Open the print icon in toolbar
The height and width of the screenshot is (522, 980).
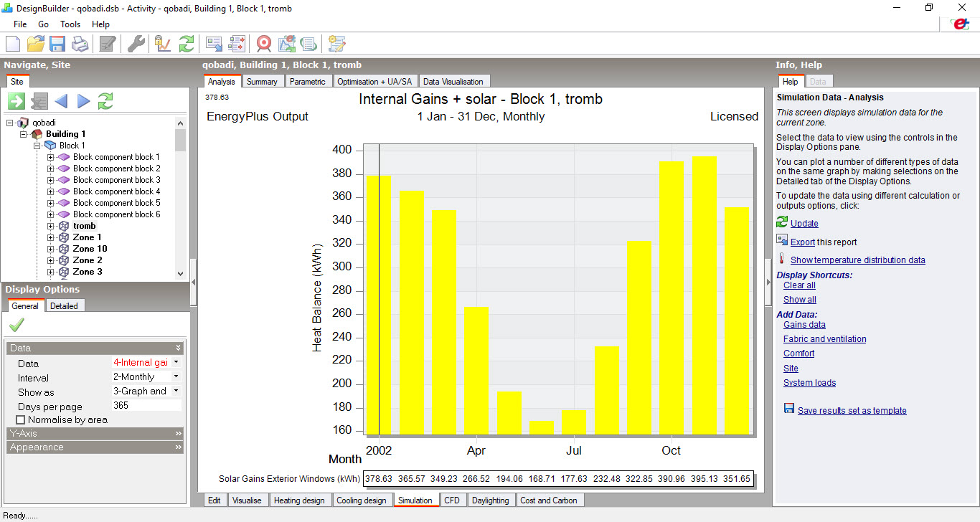pyautogui.click(x=80, y=44)
